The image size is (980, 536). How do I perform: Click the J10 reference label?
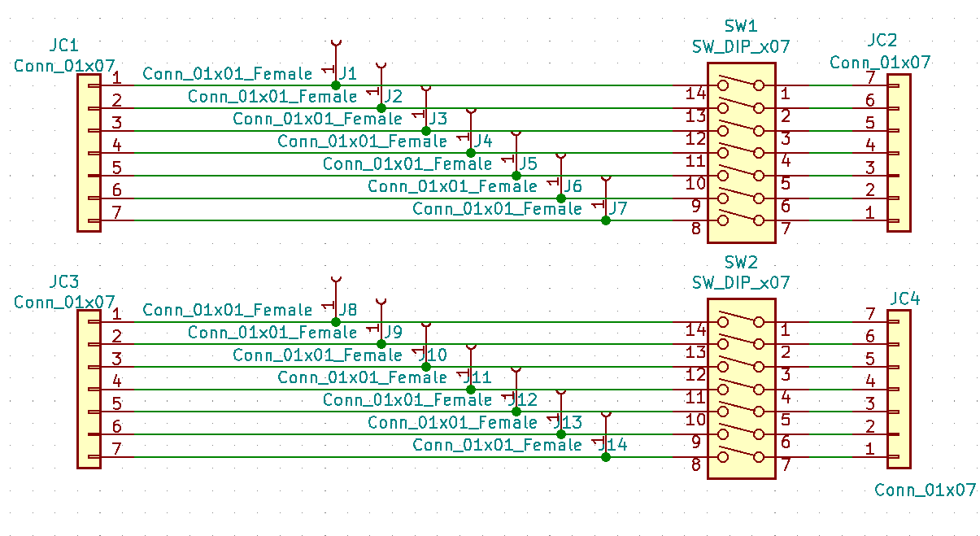click(433, 355)
